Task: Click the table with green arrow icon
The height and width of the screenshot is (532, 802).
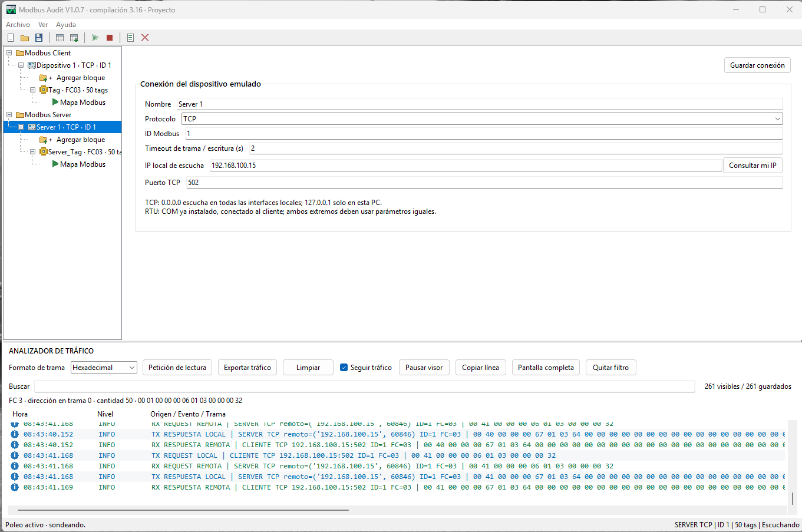Action: point(74,38)
